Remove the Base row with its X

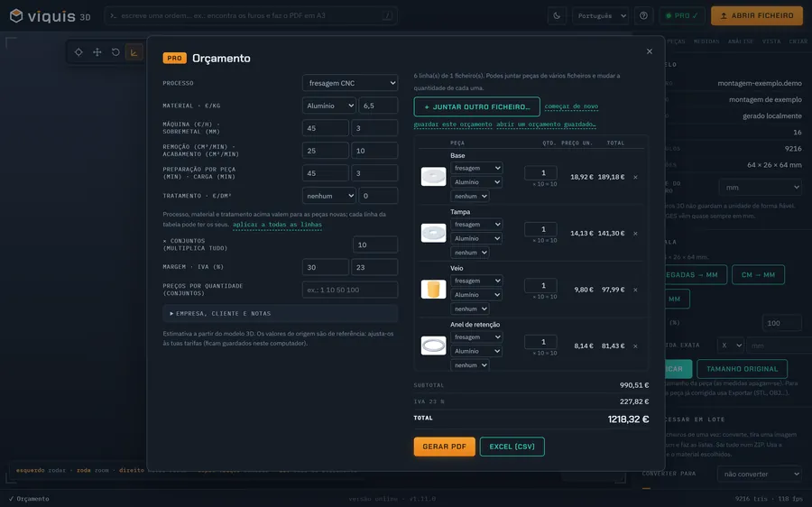[x=635, y=177]
